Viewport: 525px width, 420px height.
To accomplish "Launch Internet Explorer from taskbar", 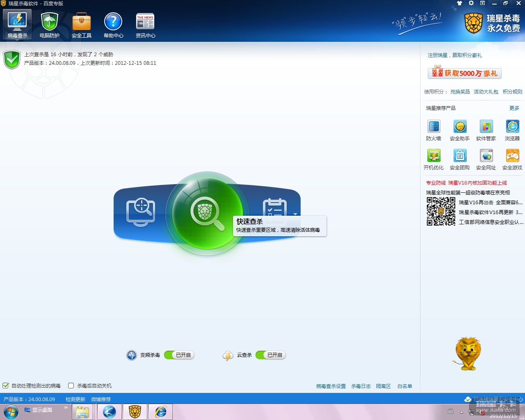I will 160,412.
